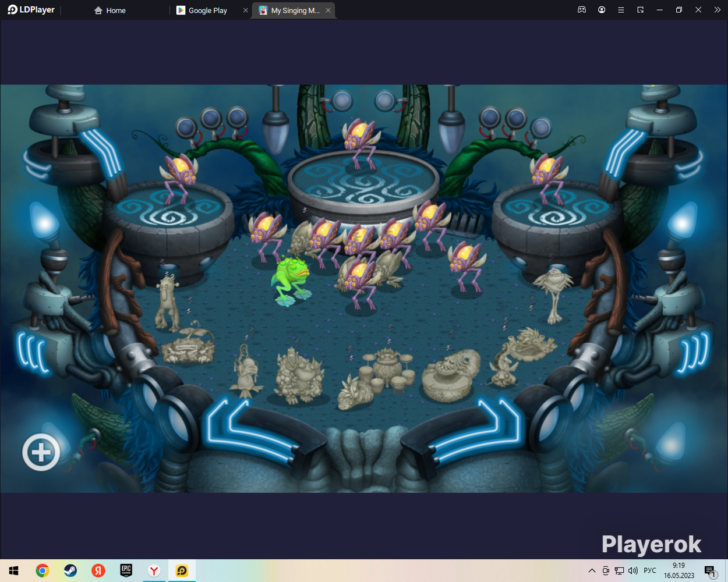Select the My Singing Monsters tab

(x=290, y=10)
